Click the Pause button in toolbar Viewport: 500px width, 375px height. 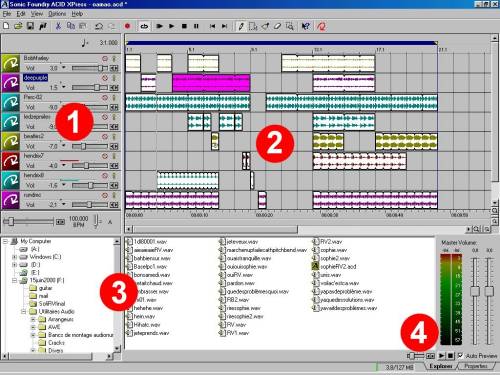(x=196, y=26)
